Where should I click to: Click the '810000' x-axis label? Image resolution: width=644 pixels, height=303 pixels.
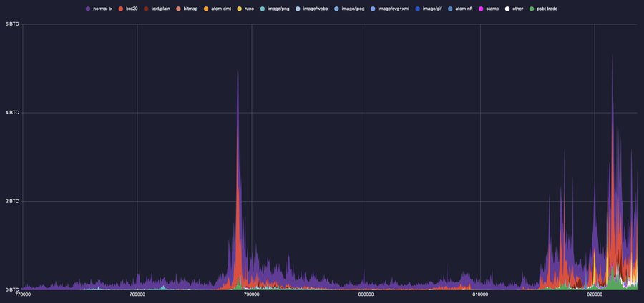pos(480,294)
